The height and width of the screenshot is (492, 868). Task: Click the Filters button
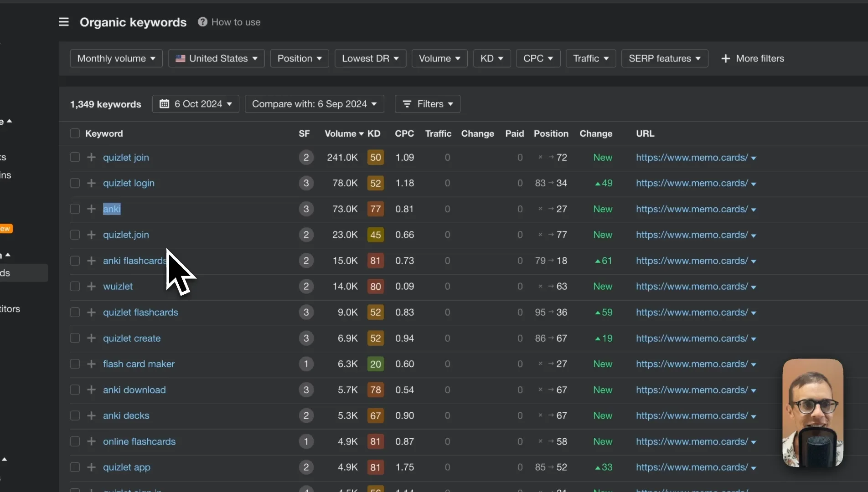coord(428,104)
